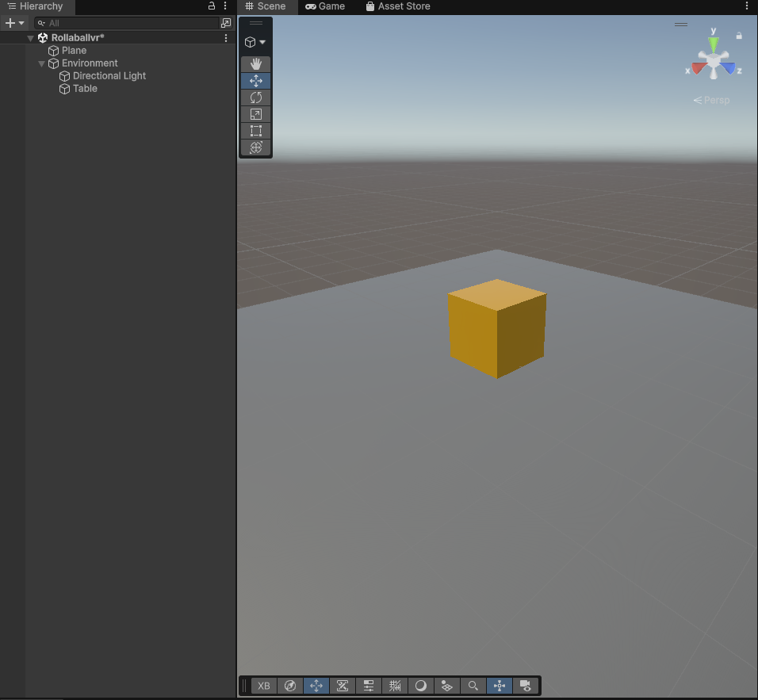Select the Table object in hierarchy
This screenshot has height=700, width=758.
(85, 89)
